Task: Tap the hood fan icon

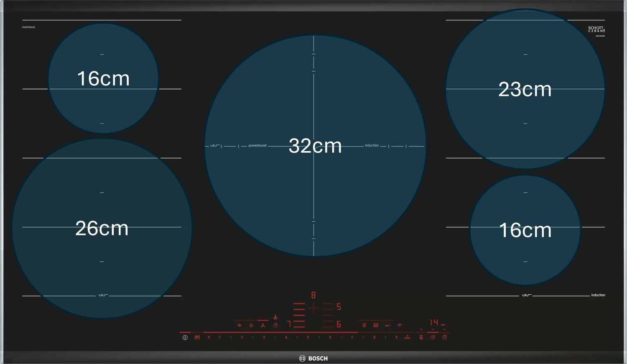Action: pos(263,325)
